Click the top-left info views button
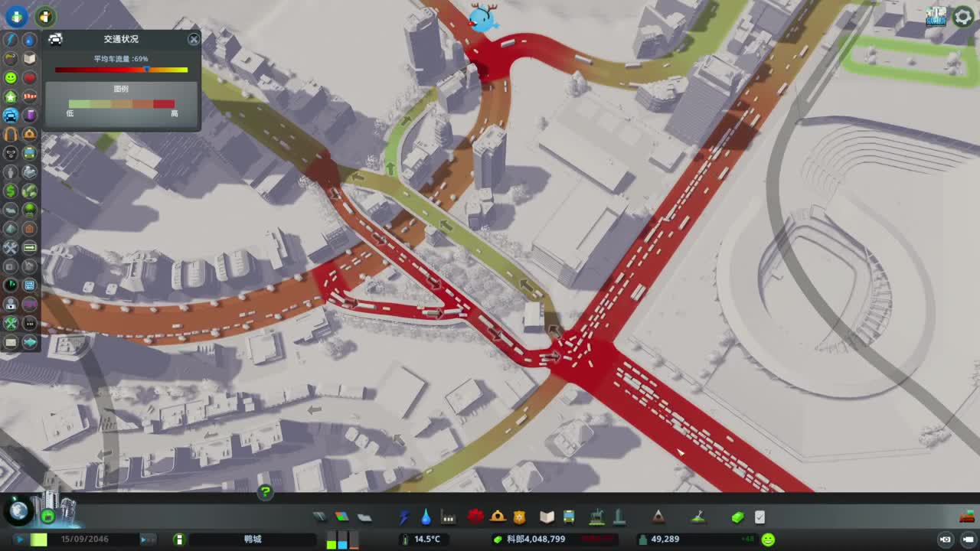Image resolution: width=980 pixels, height=551 pixels. click(x=16, y=16)
